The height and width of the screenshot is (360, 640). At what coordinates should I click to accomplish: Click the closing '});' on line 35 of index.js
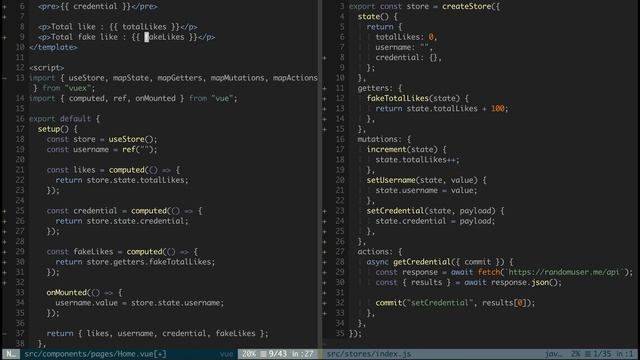click(x=356, y=333)
